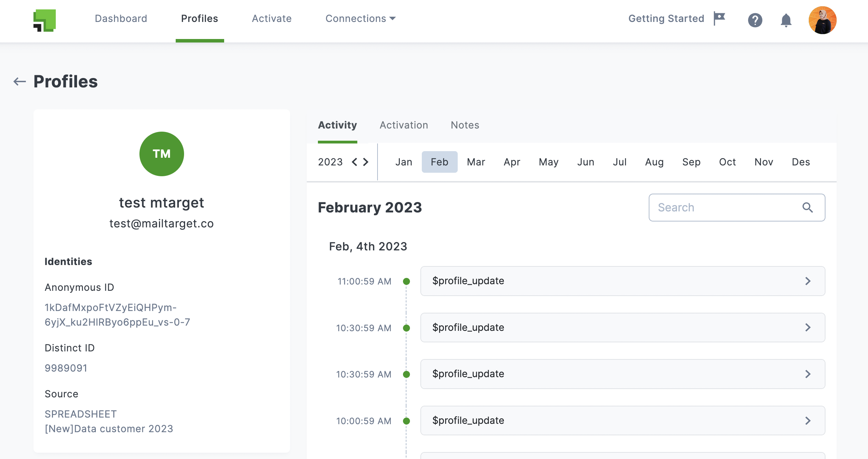Open the help question mark icon

pyautogui.click(x=755, y=20)
